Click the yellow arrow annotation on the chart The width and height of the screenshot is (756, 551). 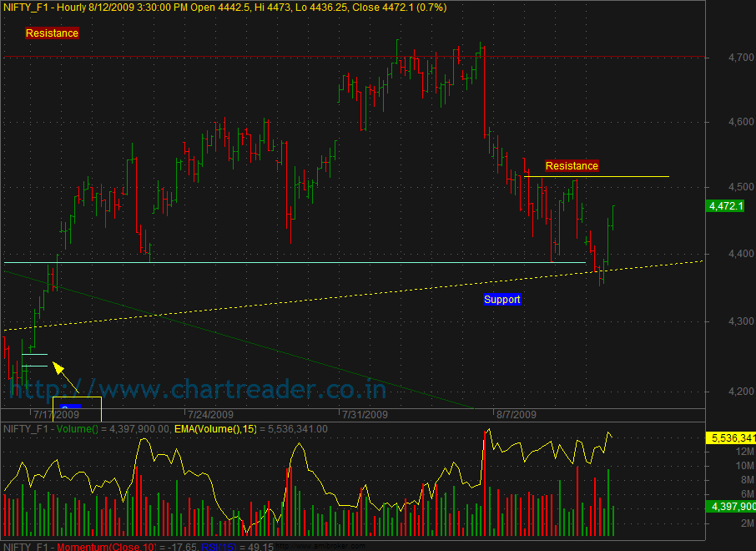[65, 377]
